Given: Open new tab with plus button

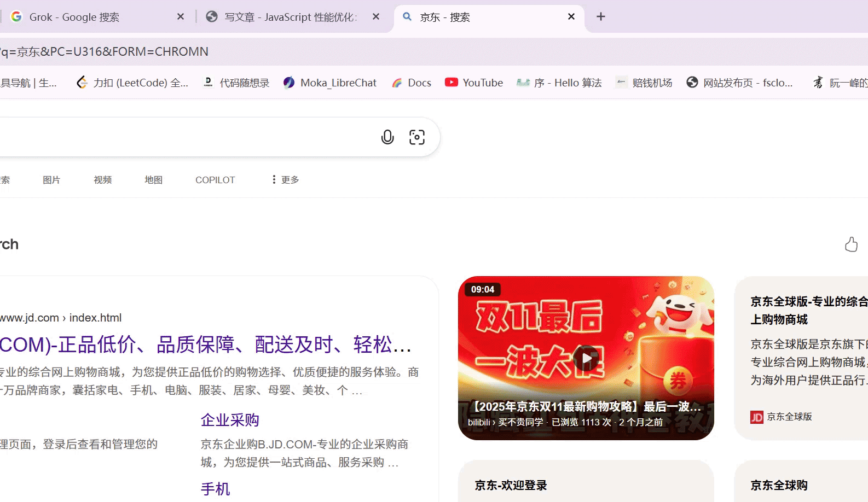Looking at the screenshot, I should pos(601,16).
